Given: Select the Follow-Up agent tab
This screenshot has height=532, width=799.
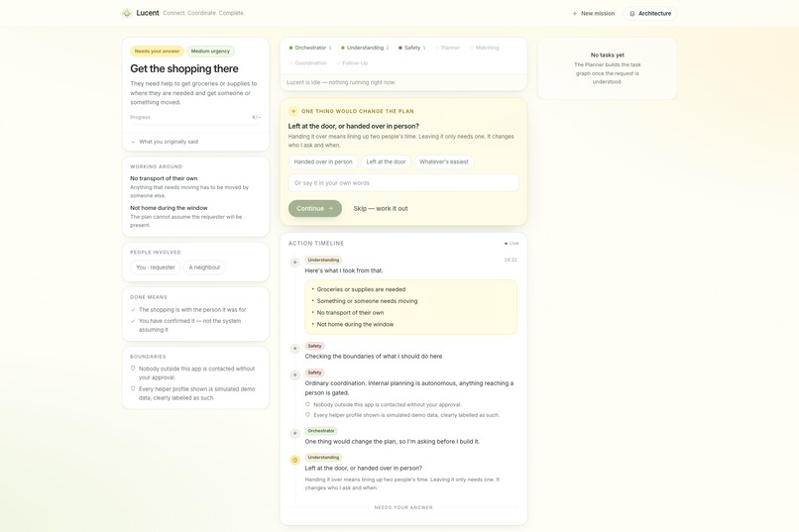Looking at the screenshot, I should click(352, 63).
